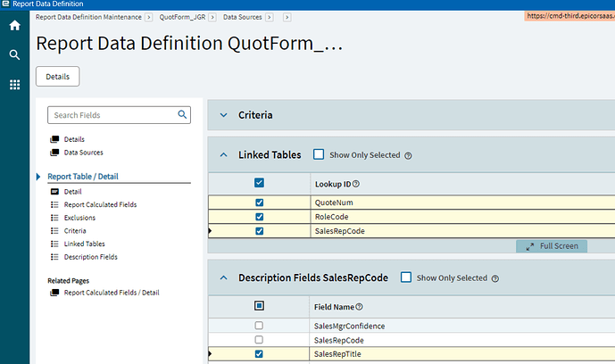The image size is (615, 364).
Task: Select the SalesRepTitle field name cell
Action: pos(462,354)
